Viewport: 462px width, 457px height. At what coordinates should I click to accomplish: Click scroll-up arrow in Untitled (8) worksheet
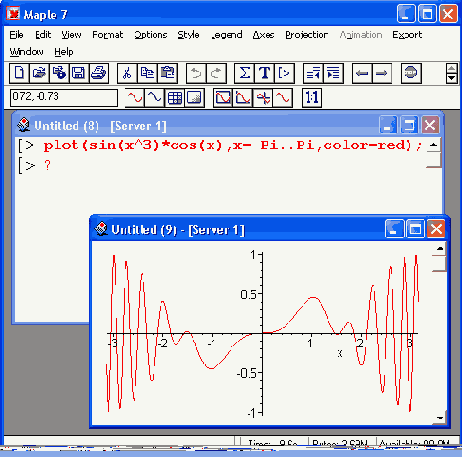(x=434, y=145)
